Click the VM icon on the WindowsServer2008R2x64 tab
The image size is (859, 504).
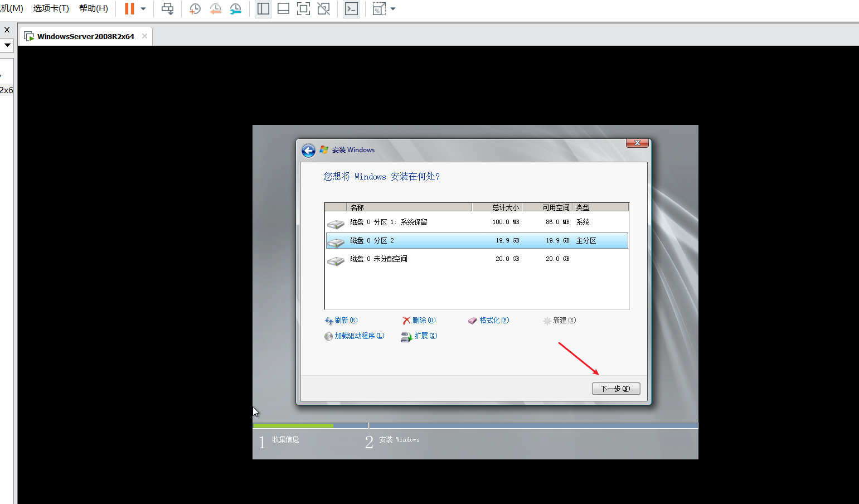(x=29, y=37)
